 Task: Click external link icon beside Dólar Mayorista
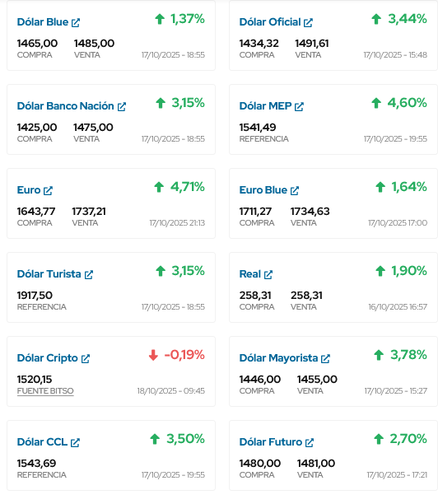(325, 358)
